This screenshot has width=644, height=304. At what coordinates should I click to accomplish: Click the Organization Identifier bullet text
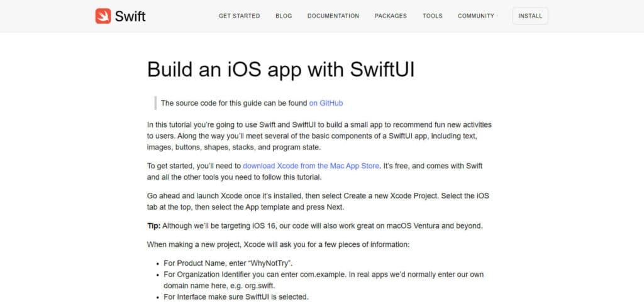pos(324,280)
